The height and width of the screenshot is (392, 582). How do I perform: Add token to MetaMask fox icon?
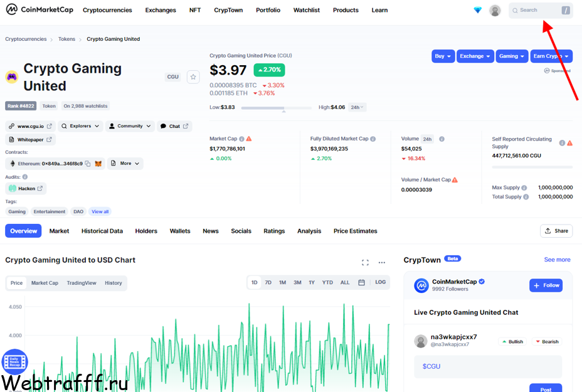98,164
